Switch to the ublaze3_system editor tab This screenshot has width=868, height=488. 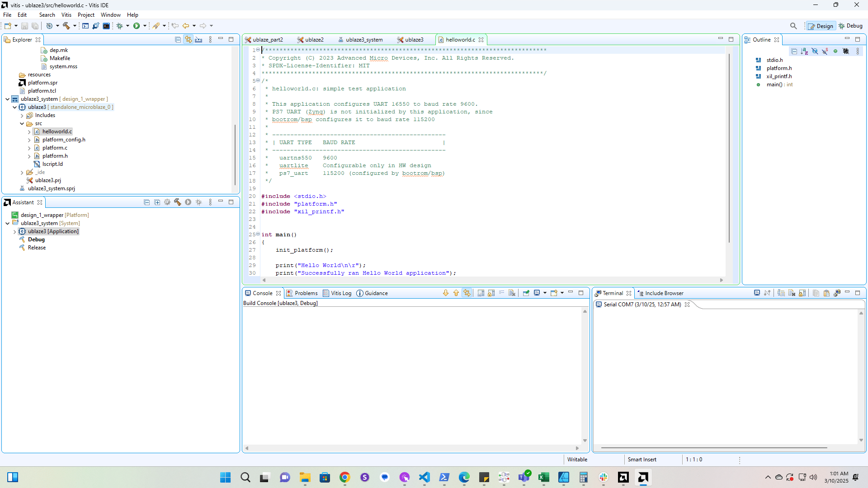[364, 40]
